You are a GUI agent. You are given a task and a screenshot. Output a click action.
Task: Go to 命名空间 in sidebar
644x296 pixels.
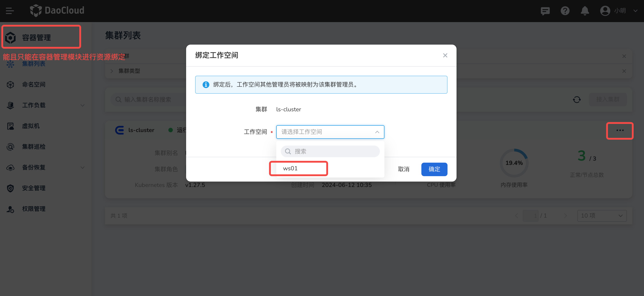tap(34, 84)
